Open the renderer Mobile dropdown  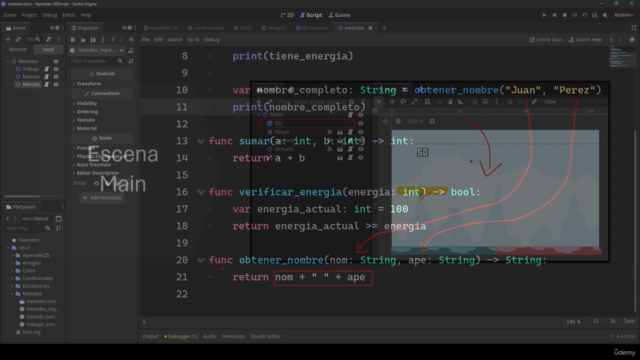tap(624, 15)
